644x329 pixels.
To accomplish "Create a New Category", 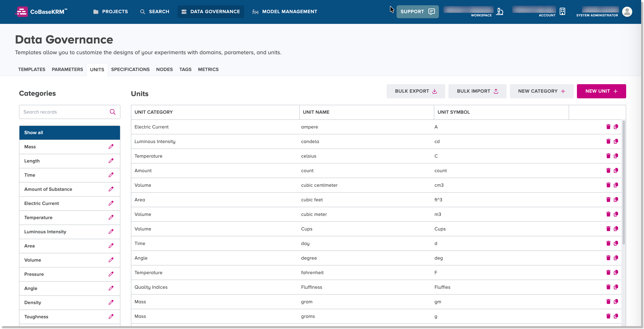I will [x=541, y=91].
